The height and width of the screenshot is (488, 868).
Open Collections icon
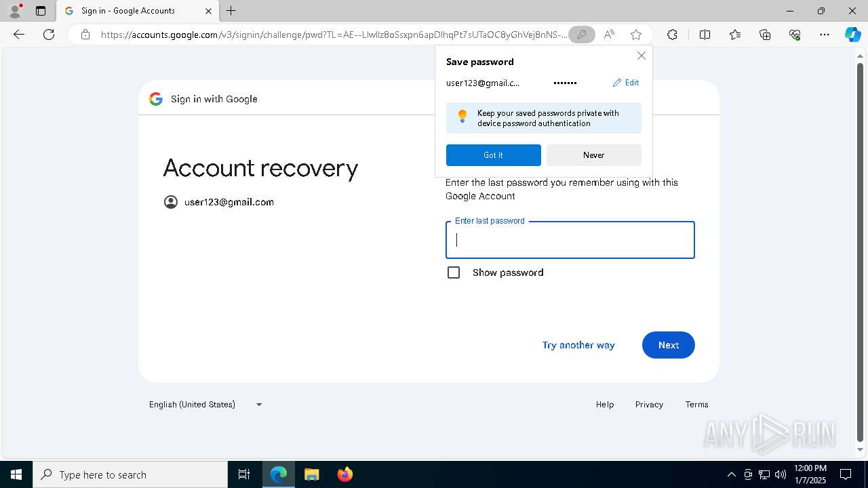765,35
